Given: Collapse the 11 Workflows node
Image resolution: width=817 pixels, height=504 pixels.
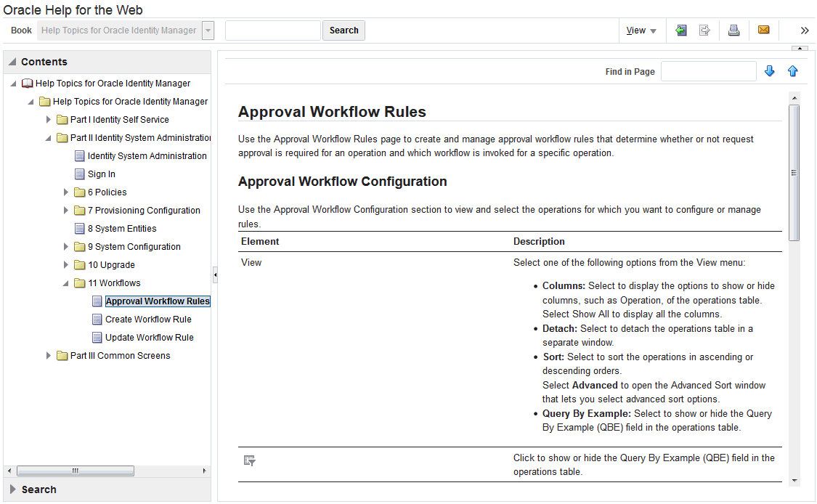Looking at the screenshot, I should tap(65, 283).
